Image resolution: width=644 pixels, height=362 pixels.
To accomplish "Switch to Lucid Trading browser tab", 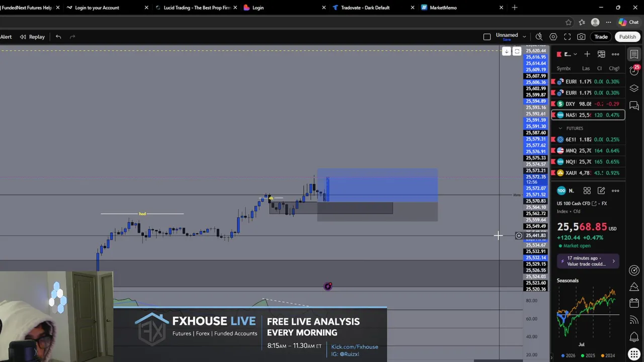I will [197, 8].
